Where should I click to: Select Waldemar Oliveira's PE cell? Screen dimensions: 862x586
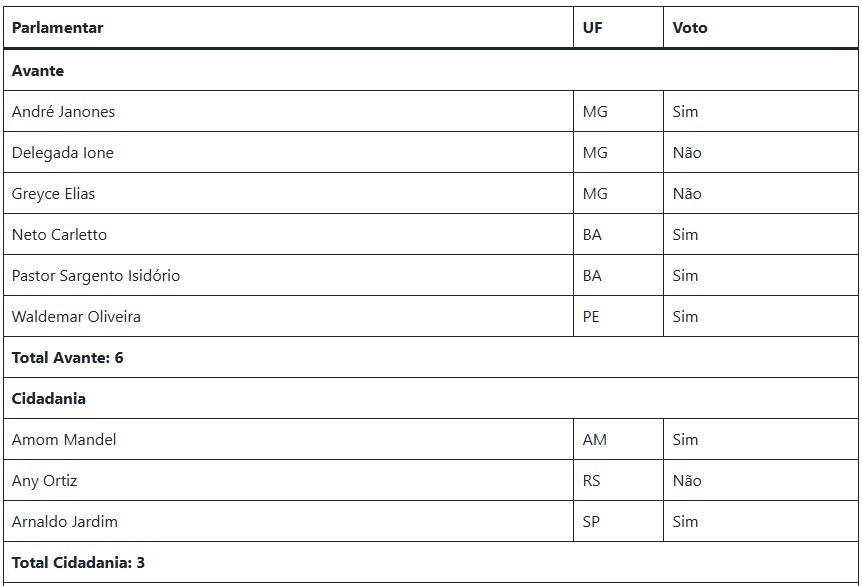(x=618, y=316)
